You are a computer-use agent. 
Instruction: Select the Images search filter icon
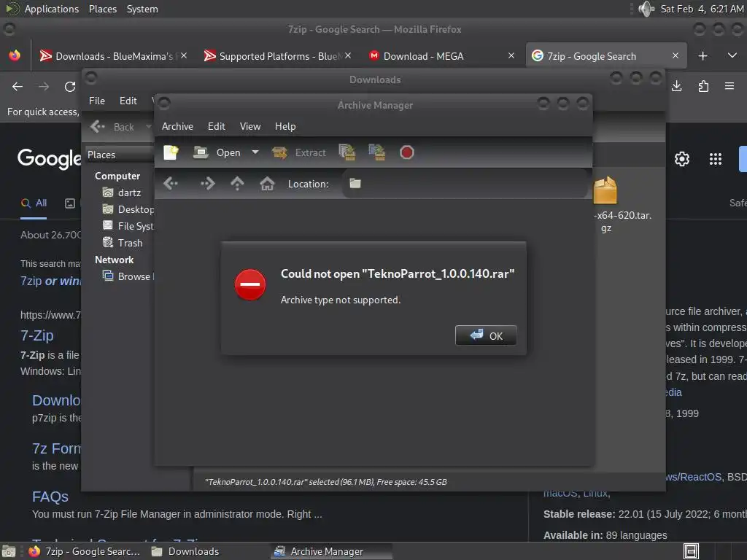click(x=70, y=203)
